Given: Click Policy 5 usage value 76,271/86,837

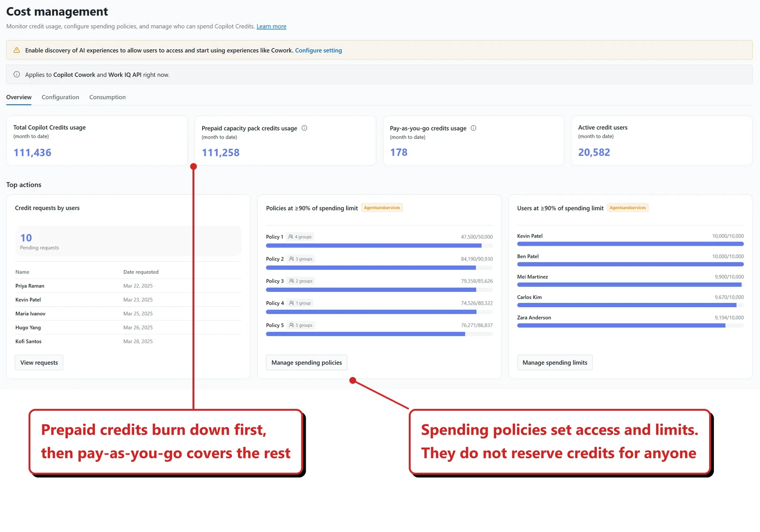Looking at the screenshot, I should point(477,325).
